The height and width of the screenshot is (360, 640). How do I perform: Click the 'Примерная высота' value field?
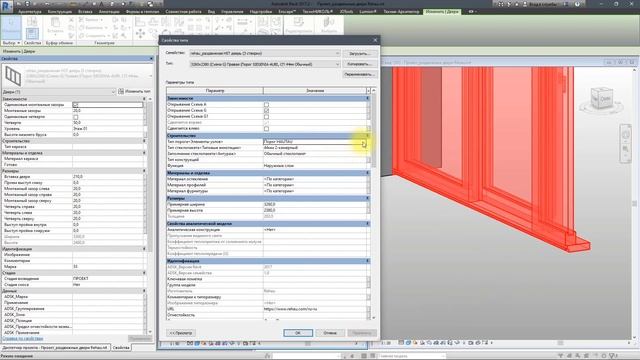[315, 211]
